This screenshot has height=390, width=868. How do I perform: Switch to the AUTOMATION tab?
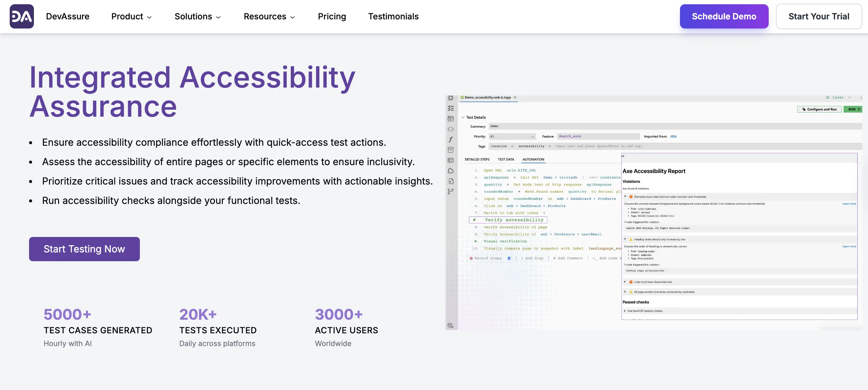click(x=533, y=159)
